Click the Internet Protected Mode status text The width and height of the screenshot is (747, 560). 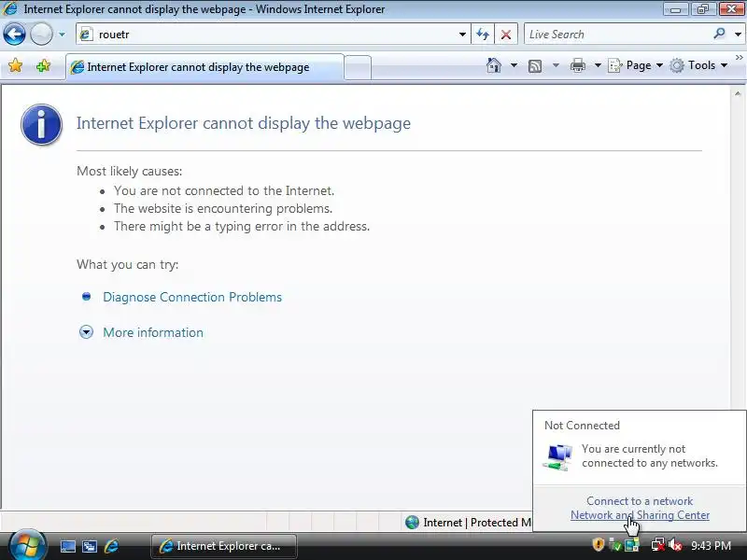[477, 523]
